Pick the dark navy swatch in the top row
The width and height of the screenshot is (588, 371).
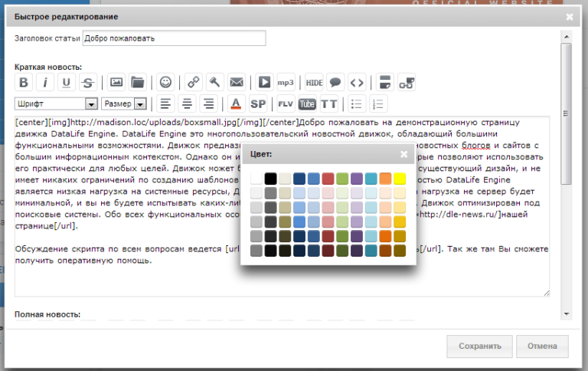pyautogui.click(x=299, y=179)
